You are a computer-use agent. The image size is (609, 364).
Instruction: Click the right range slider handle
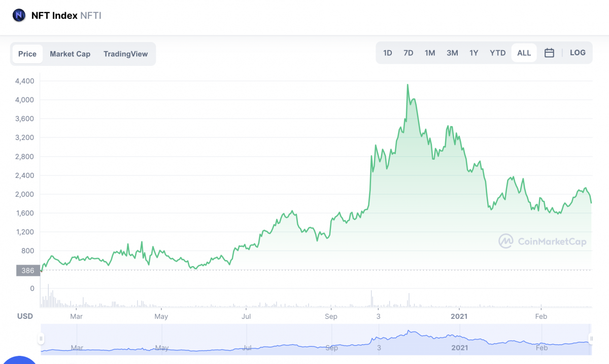tap(591, 339)
